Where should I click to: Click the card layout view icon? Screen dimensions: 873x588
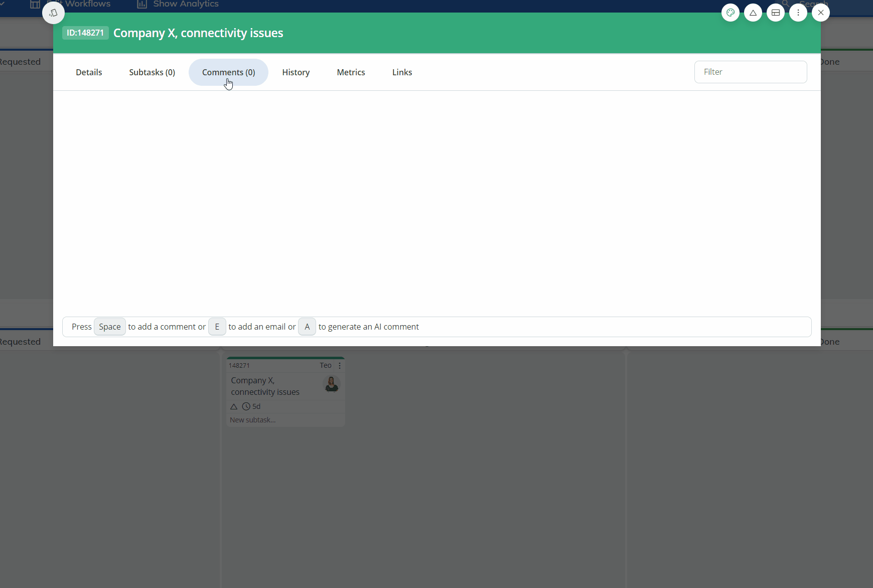point(775,13)
